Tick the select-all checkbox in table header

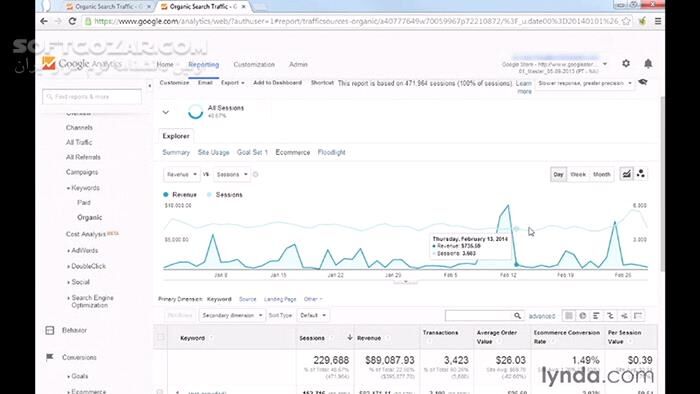coord(160,337)
